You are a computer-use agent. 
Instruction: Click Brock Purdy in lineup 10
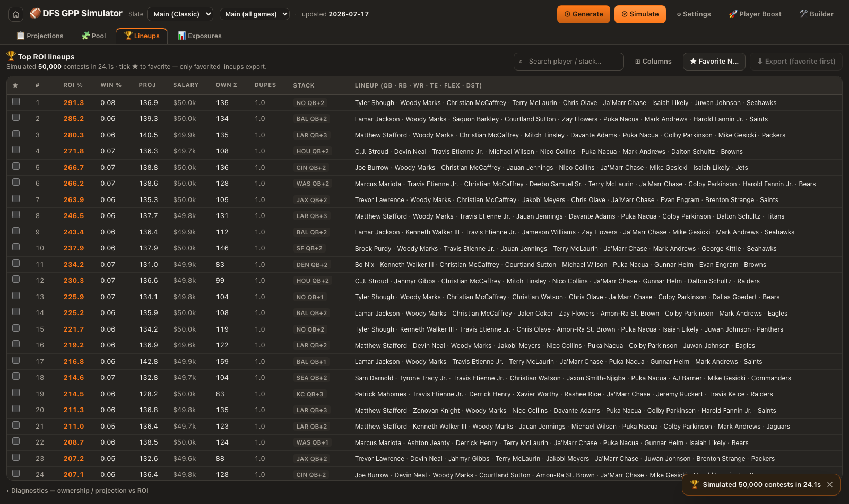coord(373,249)
